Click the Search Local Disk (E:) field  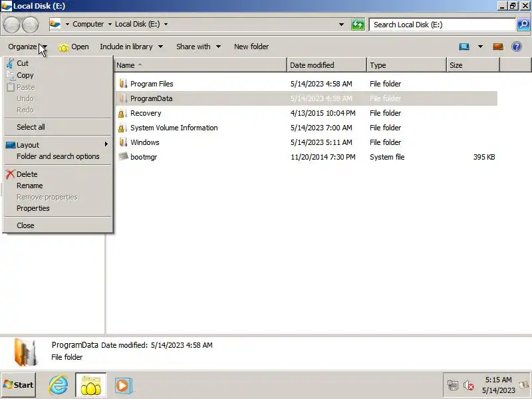click(x=442, y=25)
